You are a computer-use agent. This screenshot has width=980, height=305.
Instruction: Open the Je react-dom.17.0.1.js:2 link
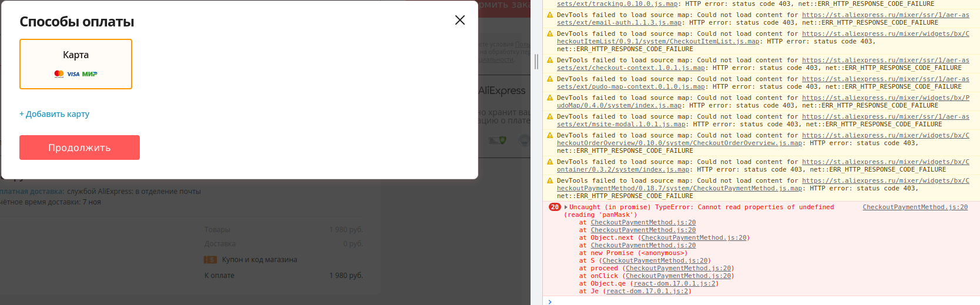tap(647, 291)
